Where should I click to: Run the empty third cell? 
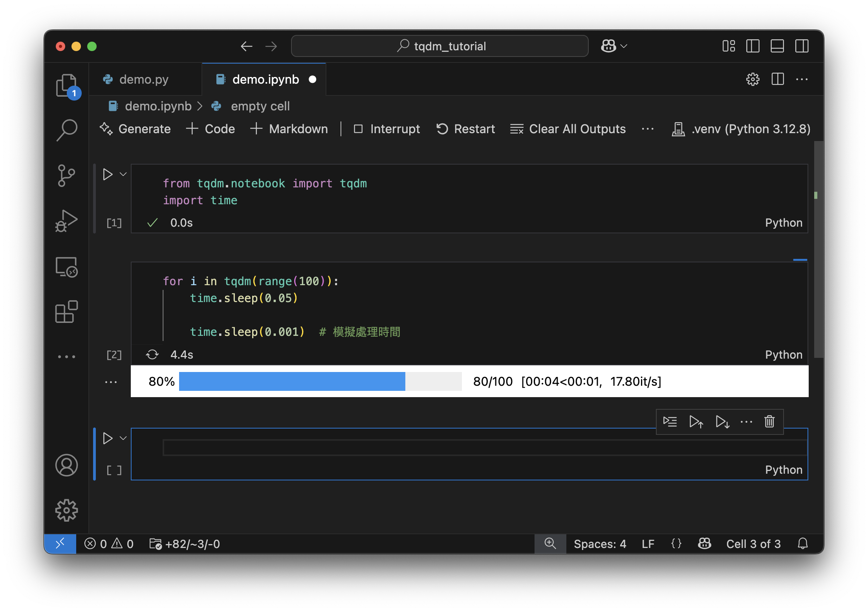(x=107, y=438)
